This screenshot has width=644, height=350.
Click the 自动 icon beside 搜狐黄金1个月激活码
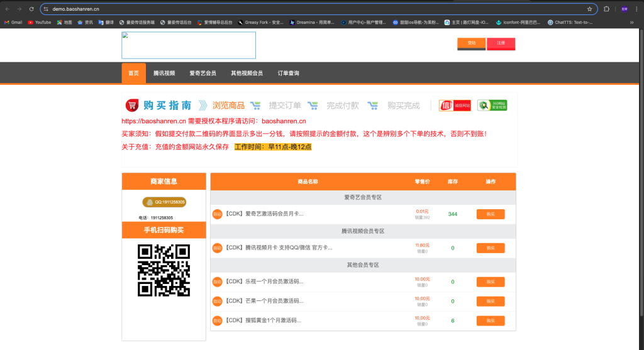pyautogui.click(x=217, y=320)
